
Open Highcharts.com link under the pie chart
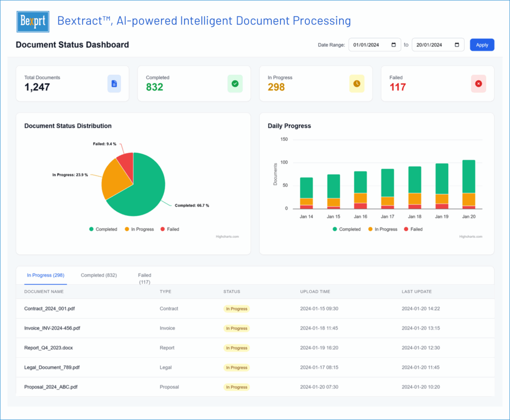[x=228, y=237]
